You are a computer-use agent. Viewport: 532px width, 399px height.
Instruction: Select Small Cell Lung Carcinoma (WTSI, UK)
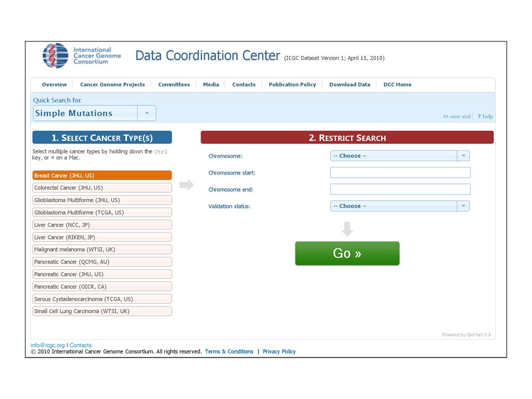[102, 311]
